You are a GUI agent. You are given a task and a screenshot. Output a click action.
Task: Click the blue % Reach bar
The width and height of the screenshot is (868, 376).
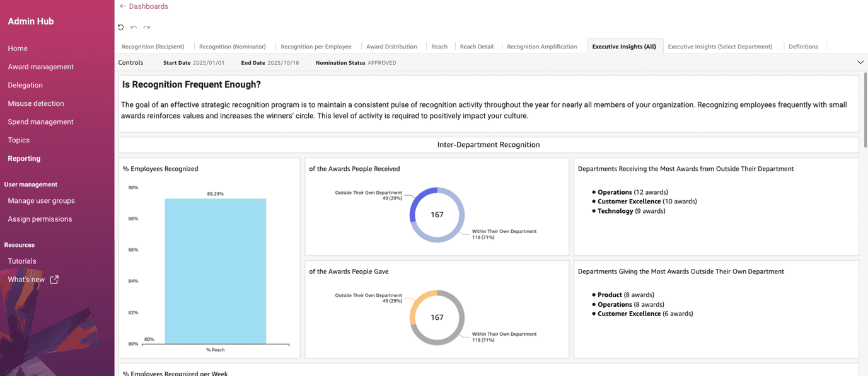[x=215, y=271]
